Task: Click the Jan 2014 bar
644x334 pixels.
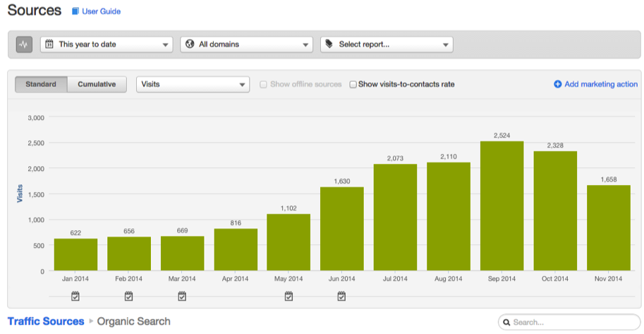Action: [x=75, y=255]
